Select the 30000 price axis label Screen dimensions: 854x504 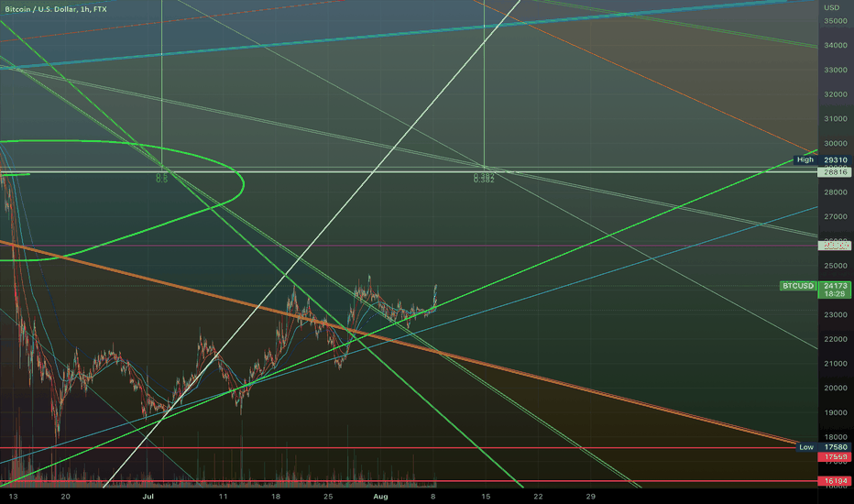[x=835, y=143]
